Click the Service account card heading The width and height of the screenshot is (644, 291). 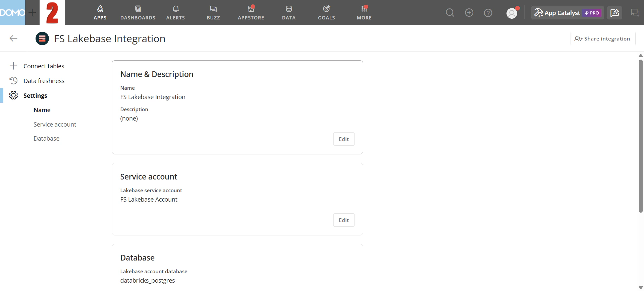click(x=149, y=176)
